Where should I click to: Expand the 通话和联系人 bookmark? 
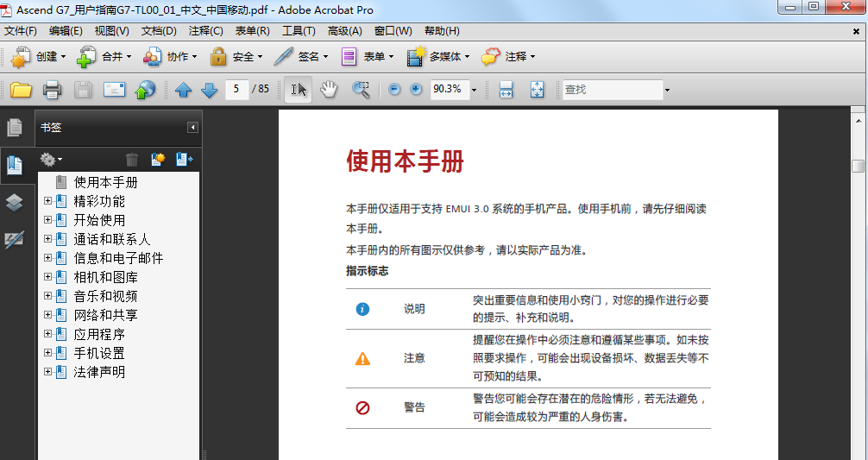point(48,238)
